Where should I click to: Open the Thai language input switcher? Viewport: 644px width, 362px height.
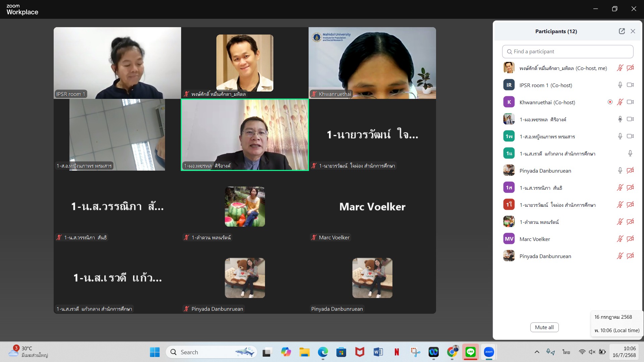coord(566,352)
